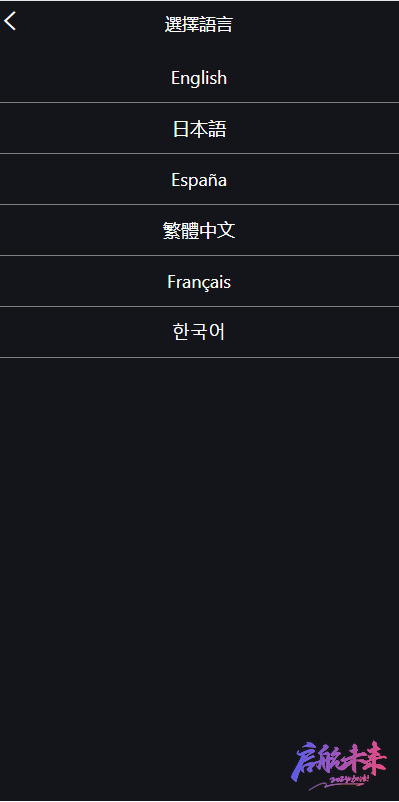Select English as the language

click(200, 77)
